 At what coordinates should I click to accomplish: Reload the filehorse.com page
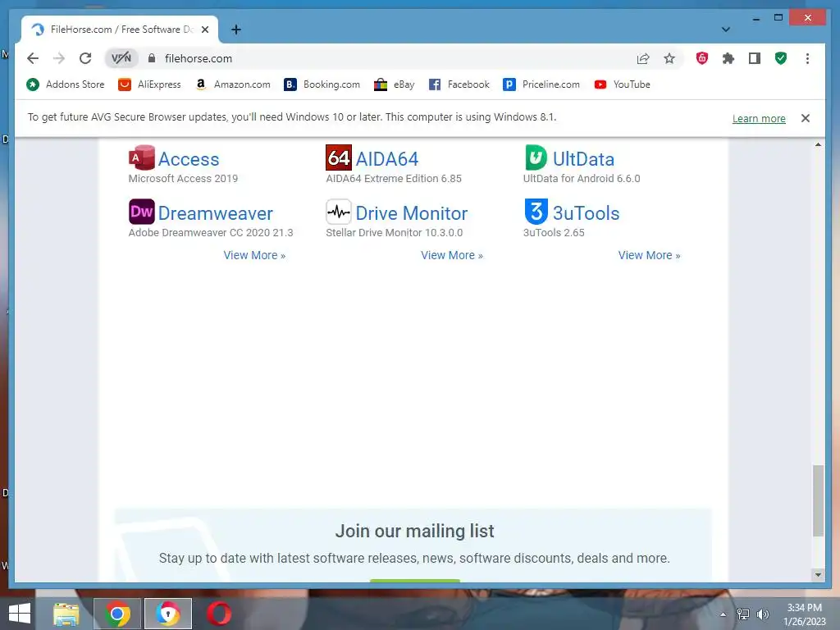pyautogui.click(x=85, y=58)
